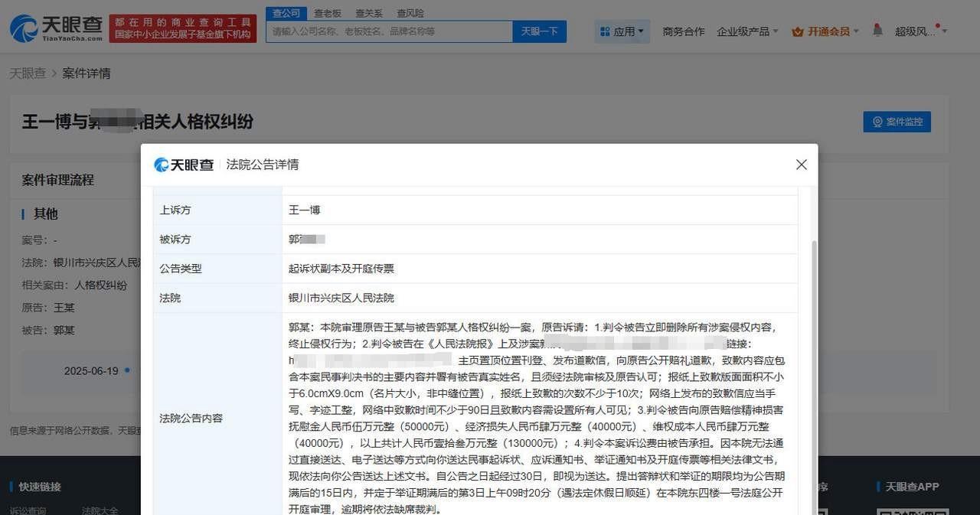Select the 查关系 search tab
The image size is (980, 515).
point(369,13)
